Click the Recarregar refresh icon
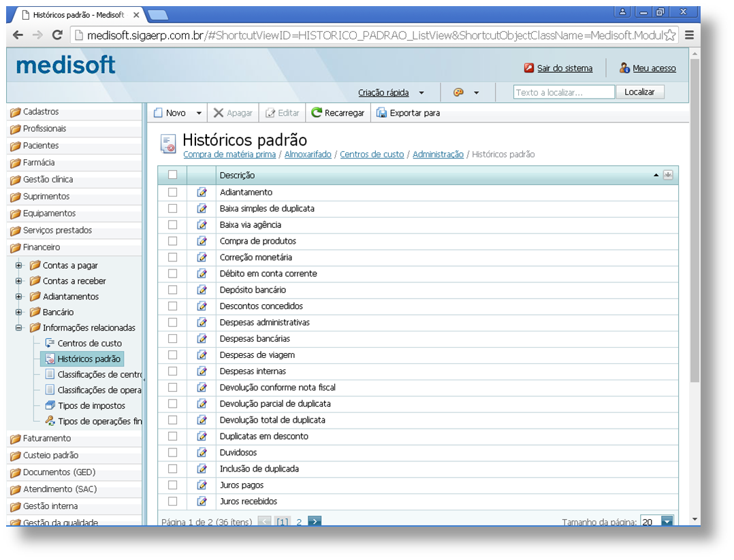 point(317,112)
